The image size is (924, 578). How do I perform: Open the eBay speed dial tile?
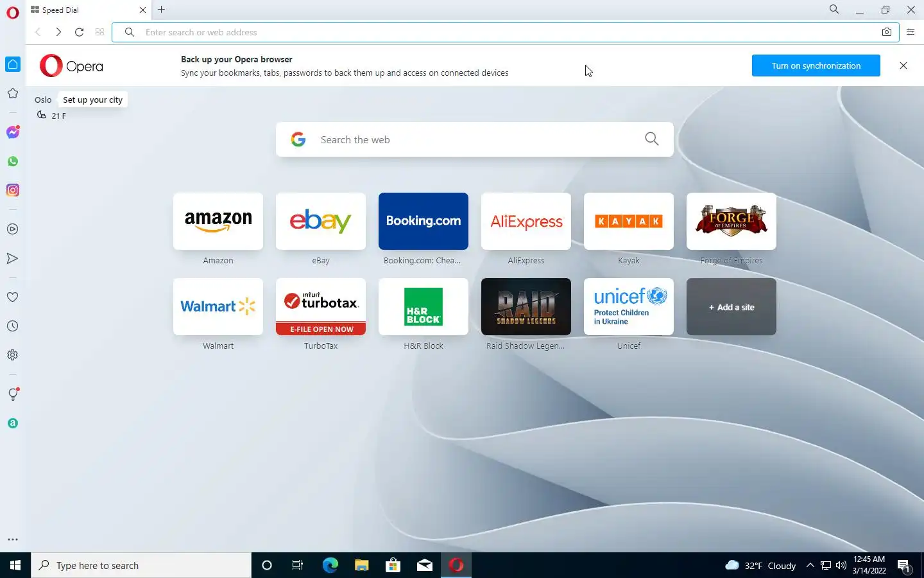click(321, 222)
